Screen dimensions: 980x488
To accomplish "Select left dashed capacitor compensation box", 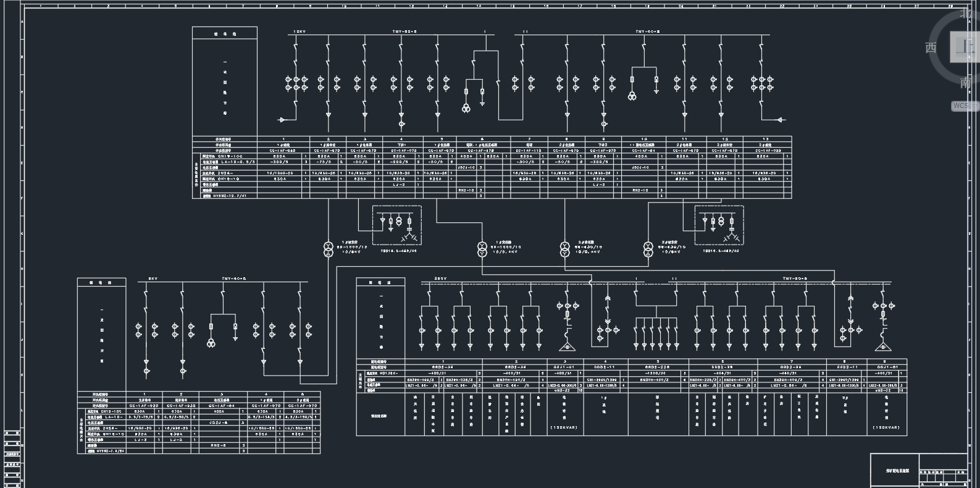I will tap(396, 225).
